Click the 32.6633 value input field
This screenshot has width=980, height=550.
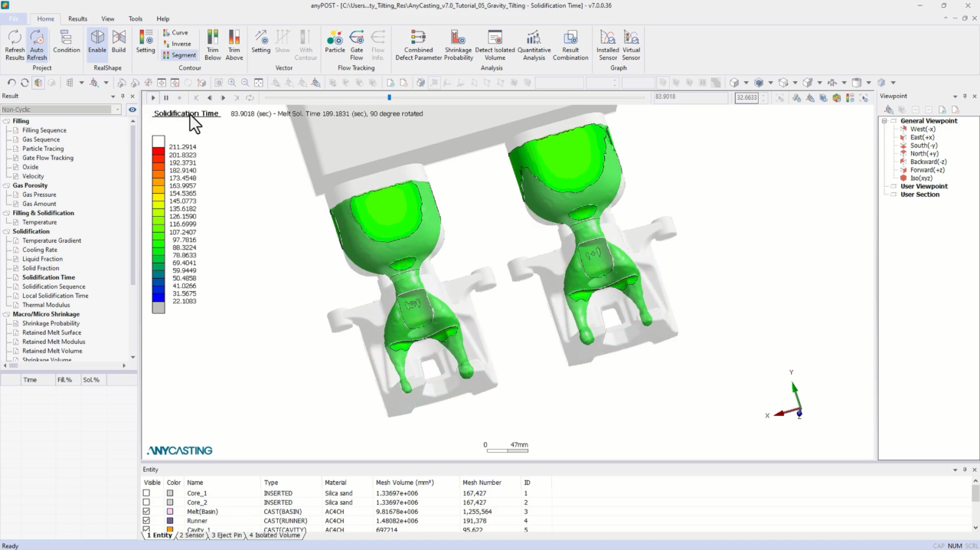[x=746, y=98]
